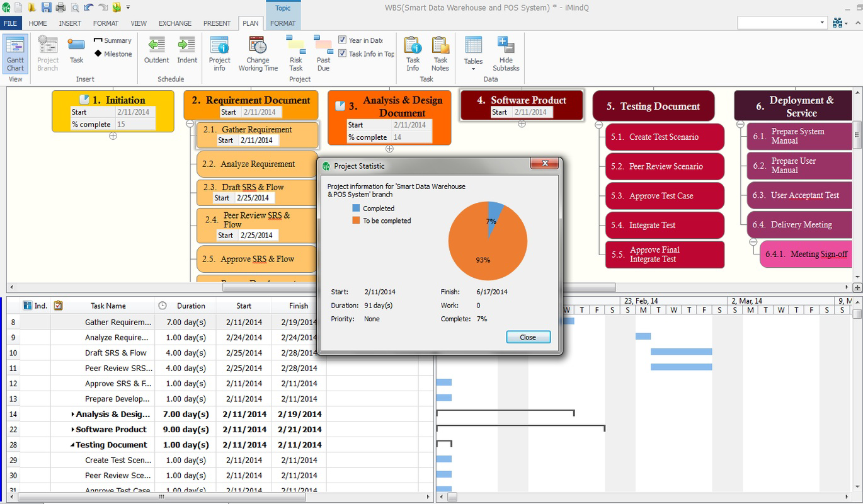Click the red X on Project Statistic dialog
Screen dimensions: 863x504
(x=544, y=165)
